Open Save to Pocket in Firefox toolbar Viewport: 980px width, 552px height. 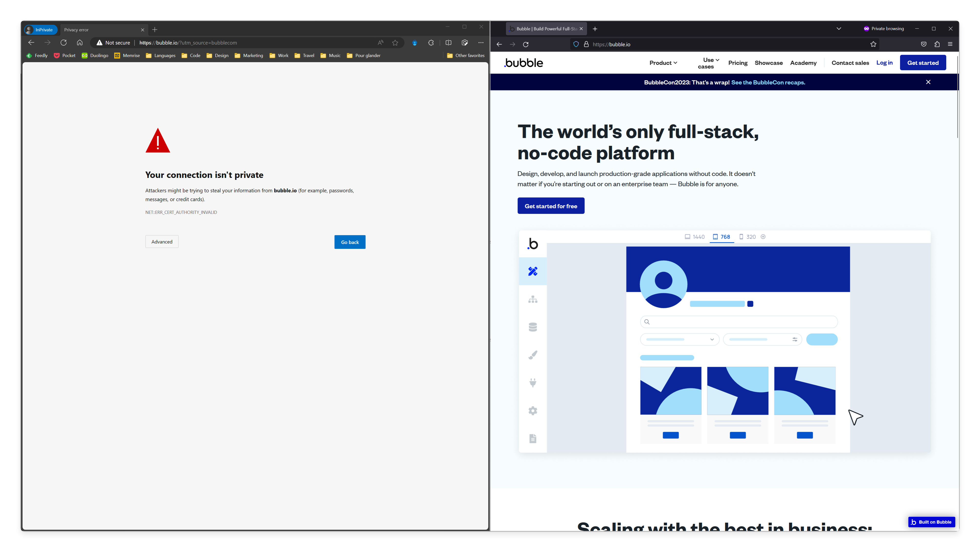pos(923,44)
